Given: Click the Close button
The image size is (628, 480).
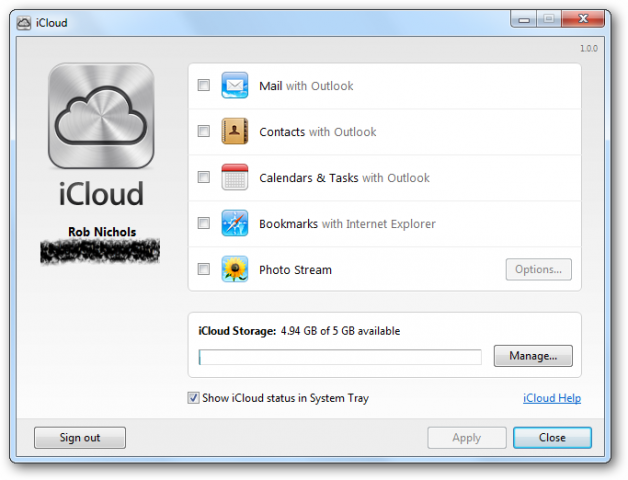Looking at the screenshot, I should pyautogui.click(x=552, y=438).
